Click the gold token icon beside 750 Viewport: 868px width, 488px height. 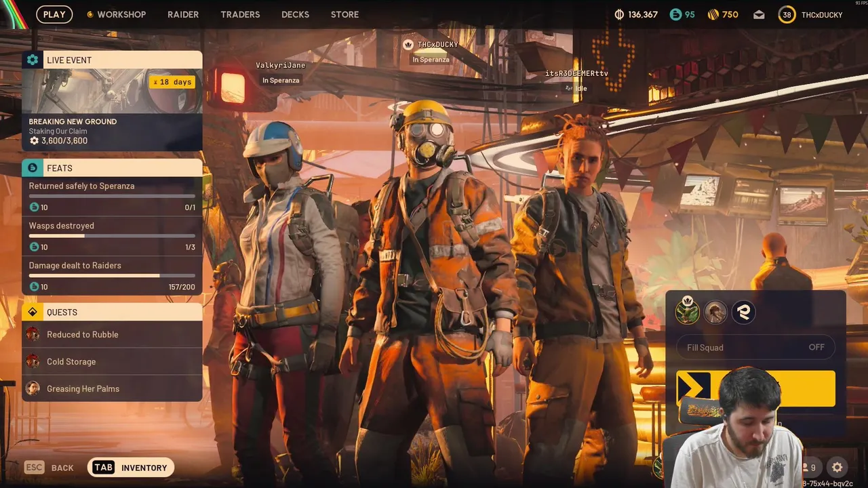[x=713, y=14]
